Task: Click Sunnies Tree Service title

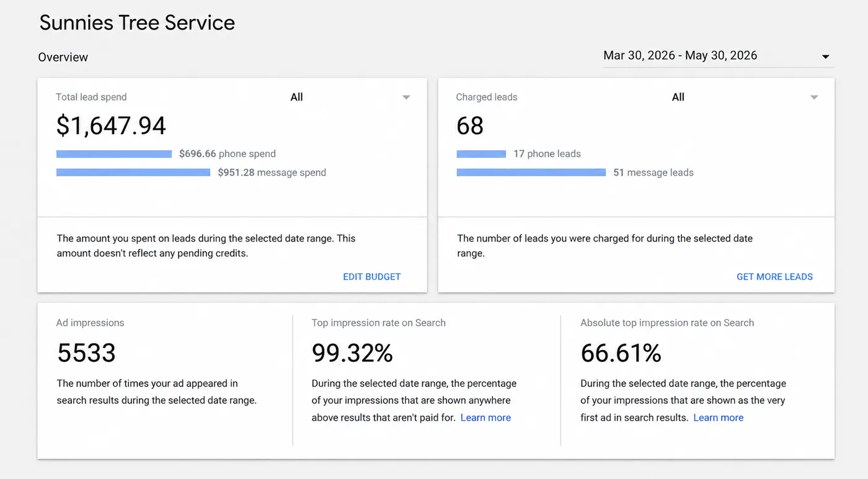Action: coord(137,23)
